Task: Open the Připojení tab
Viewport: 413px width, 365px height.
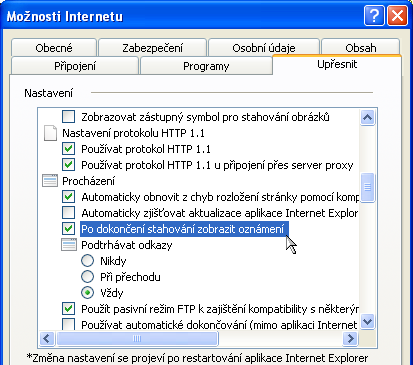Action: click(x=75, y=66)
